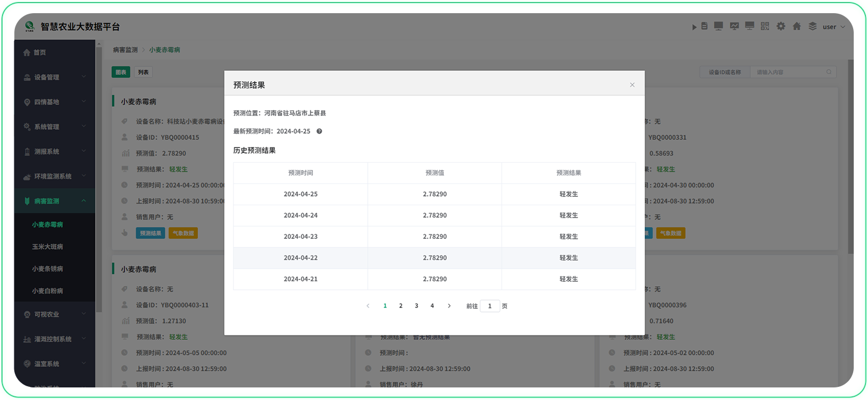Open the user account dropdown

pos(833,27)
